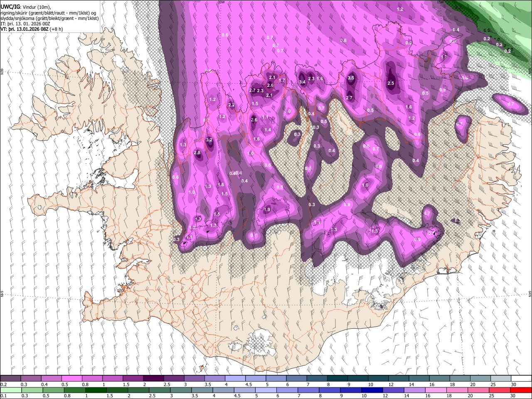Click map precipitation value '1.9' in central area
Screen dimensions: 532x399
pos(267,210)
